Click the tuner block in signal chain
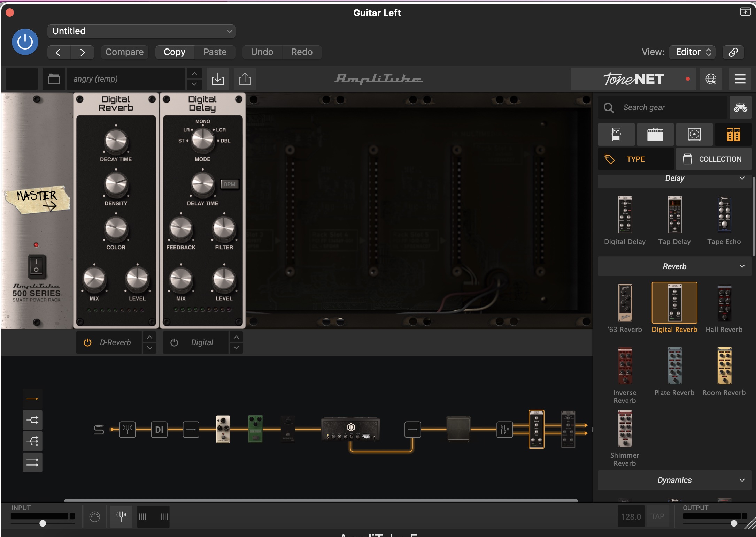Screen dimensions: 756x537 coord(127,429)
